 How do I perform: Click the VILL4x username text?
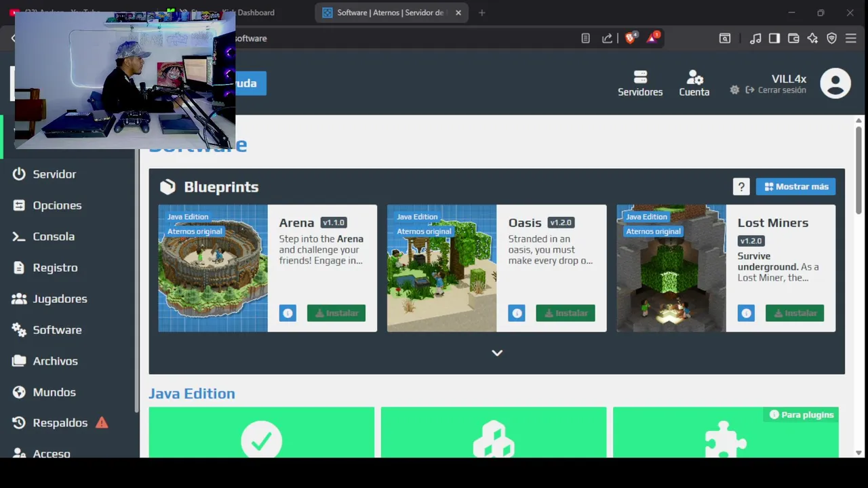click(x=789, y=79)
